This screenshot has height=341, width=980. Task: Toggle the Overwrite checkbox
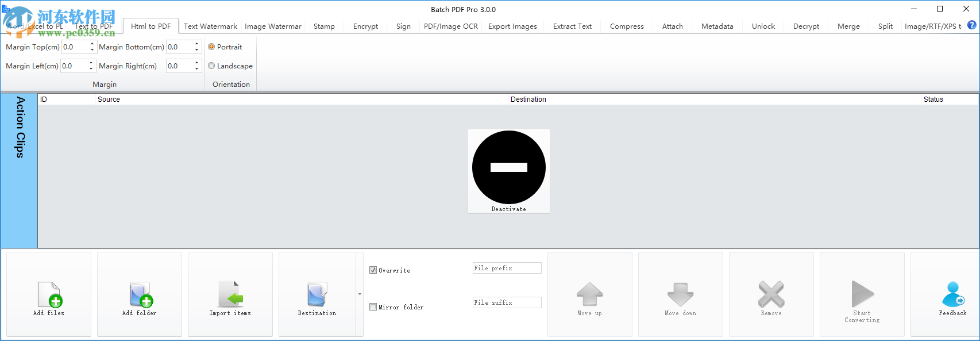point(373,270)
